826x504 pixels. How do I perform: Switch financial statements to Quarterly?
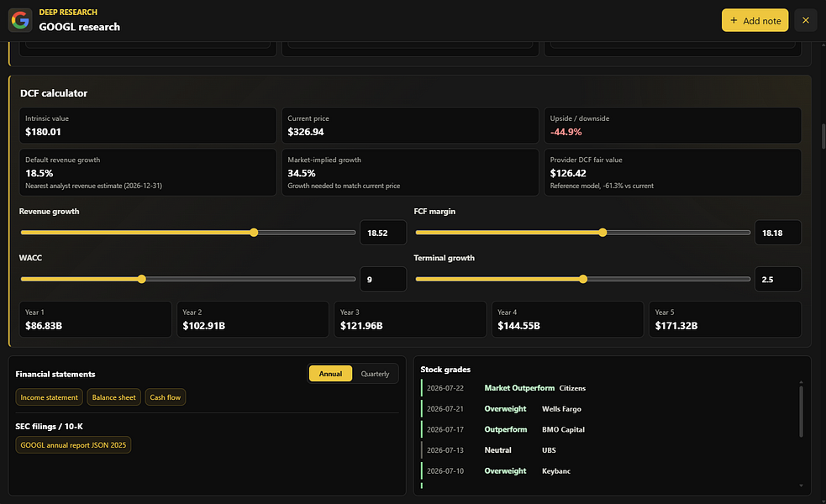(375, 374)
